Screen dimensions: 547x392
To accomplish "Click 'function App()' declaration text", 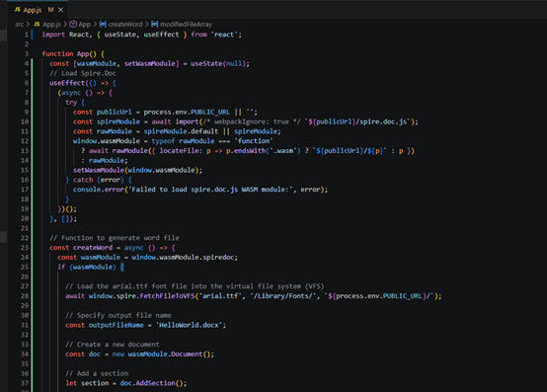I will tap(69, 54).
